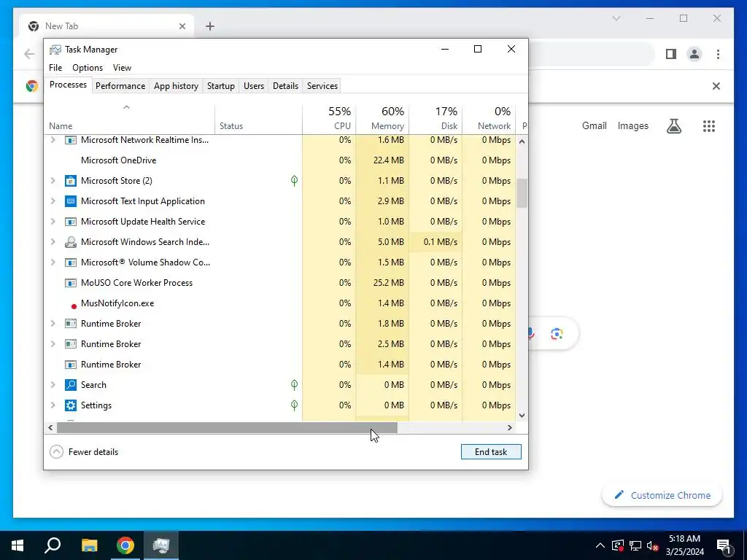The height and width of the screenshot is (560, 747).
Task: Sort processes by Memory column header
Action: coord(382,119)
